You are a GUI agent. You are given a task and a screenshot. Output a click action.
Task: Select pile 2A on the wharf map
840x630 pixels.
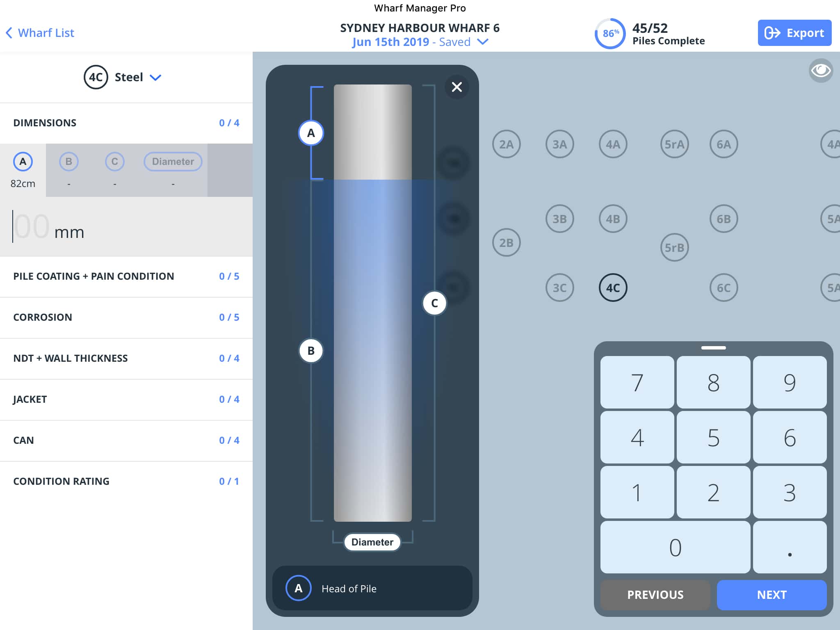[506, 144]
